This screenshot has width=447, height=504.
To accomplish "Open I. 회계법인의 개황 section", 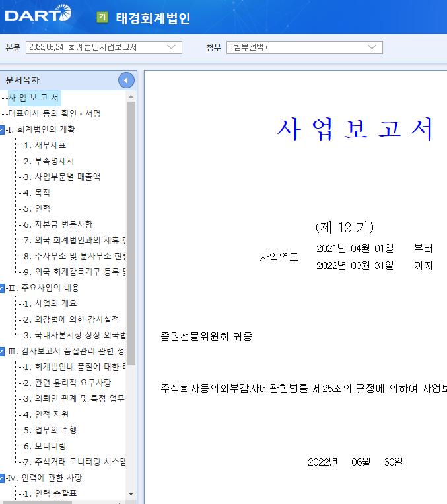I will pos(42,129).
